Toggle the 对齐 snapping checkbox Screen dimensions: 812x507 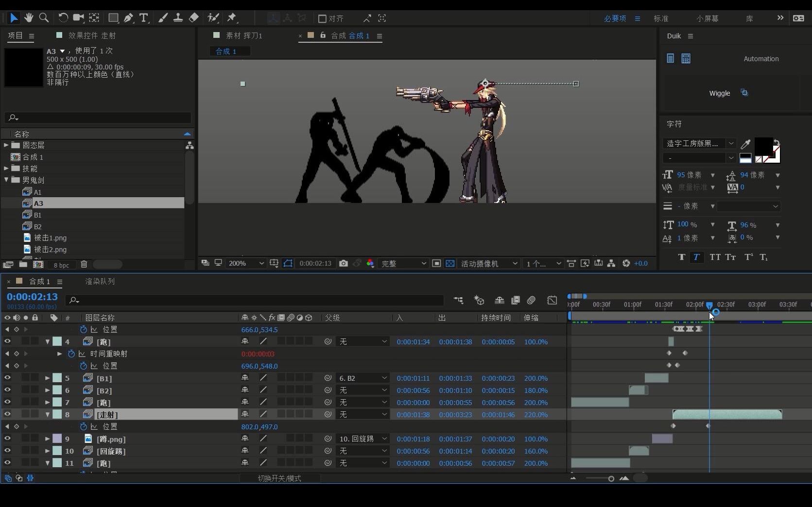pos(322,18)
